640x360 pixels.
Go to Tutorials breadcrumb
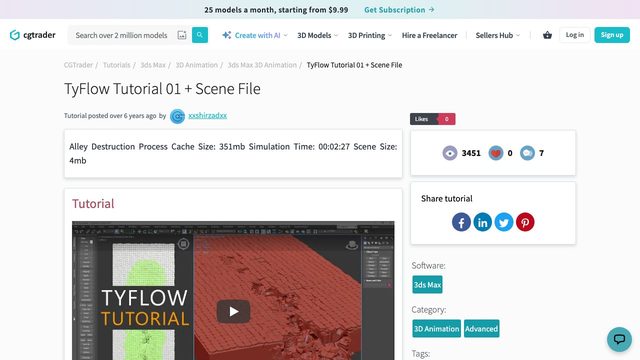(116, 65)
